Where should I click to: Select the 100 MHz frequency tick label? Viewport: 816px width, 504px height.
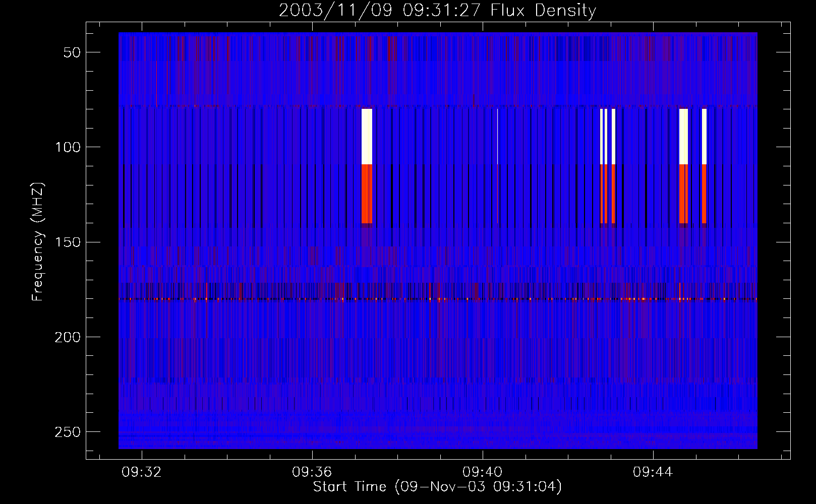pos(68,147)
